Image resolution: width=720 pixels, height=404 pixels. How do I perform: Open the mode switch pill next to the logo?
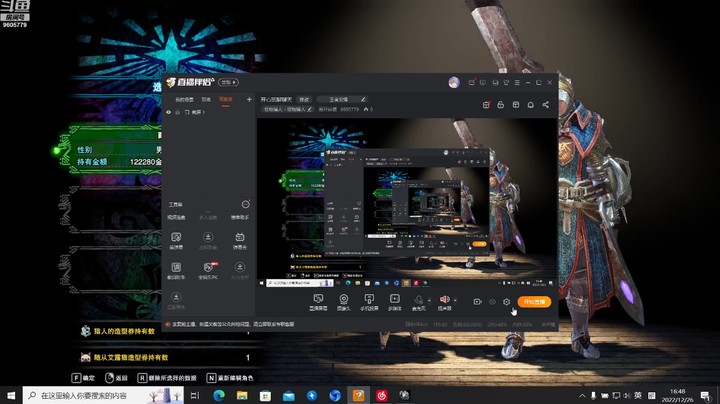(x=228, y=82)
